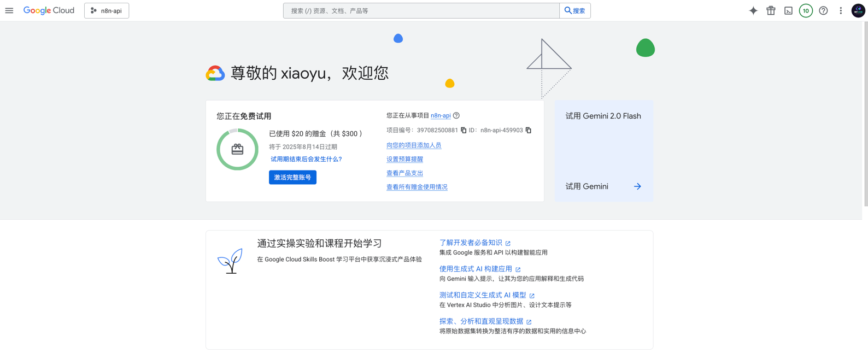Open the three-dot settings menu
The width and height of the screenshot is (868, 353).
(841, 10)
